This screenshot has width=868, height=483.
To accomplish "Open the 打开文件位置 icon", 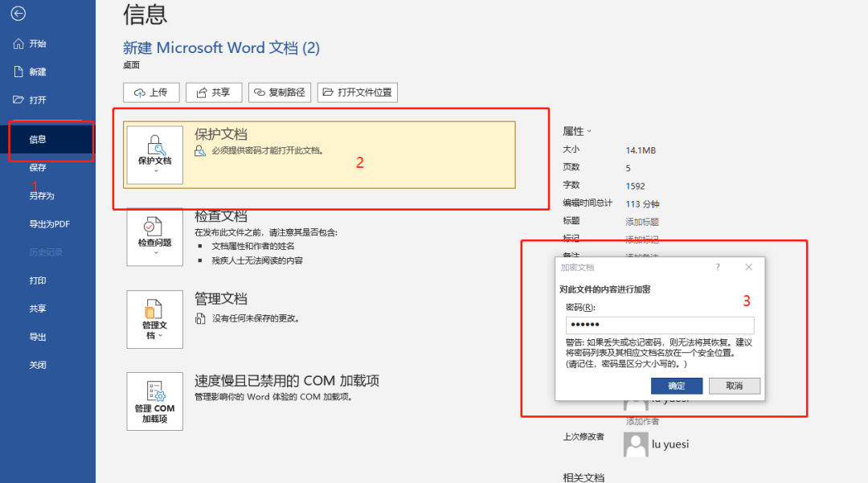I will pyautogui.click(x=357, y=92).
